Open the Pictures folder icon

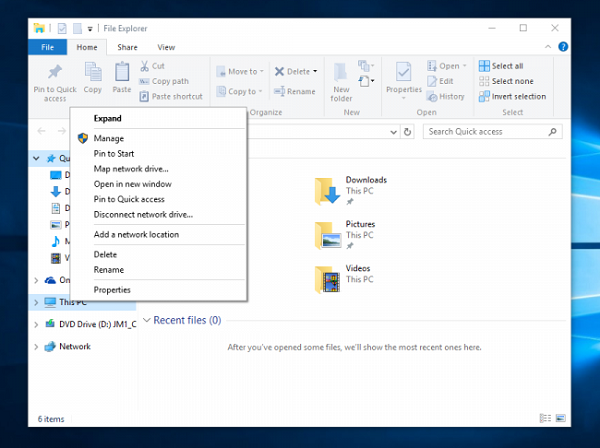[x=326, y=234]
